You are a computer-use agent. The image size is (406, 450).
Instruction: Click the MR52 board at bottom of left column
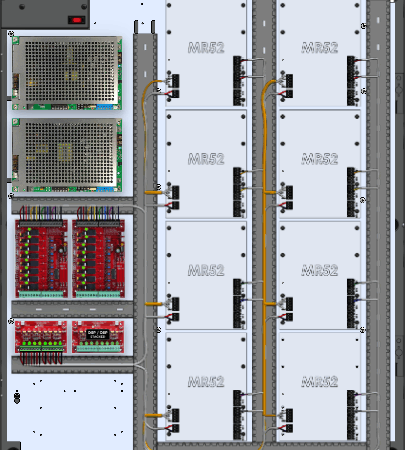click(x=206, y=387)
